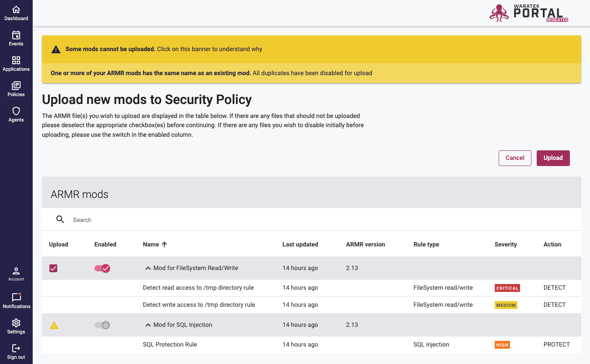Click the Sign out icon

[x=16, y=348]
